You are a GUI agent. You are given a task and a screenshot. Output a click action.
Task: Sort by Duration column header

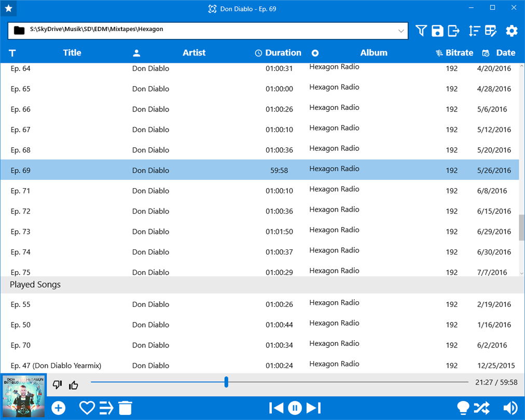pyautogui.click(x=283, y=52)
